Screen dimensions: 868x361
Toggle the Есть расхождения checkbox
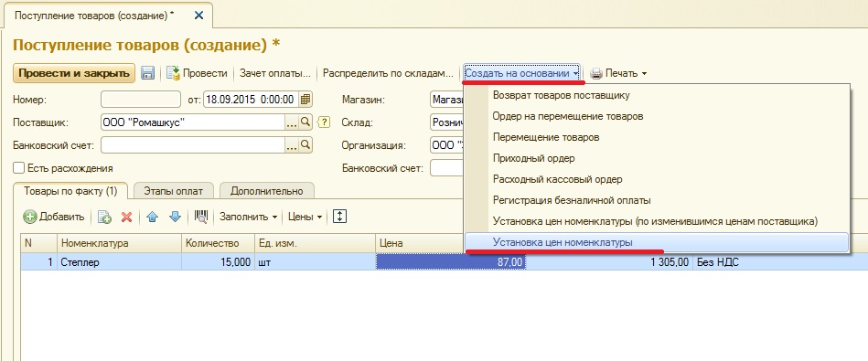tap(19, 168)
